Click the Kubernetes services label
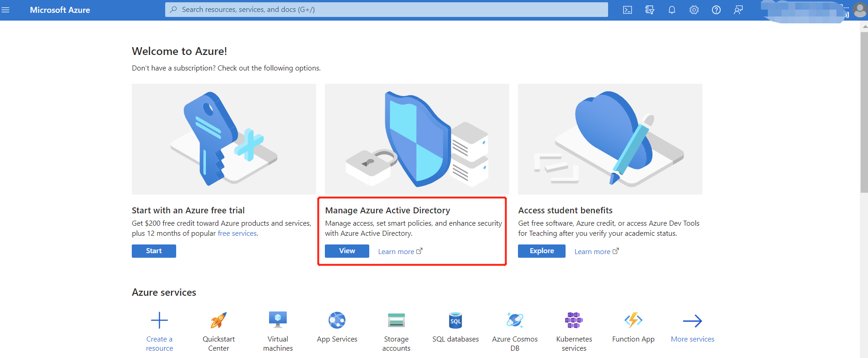Screen dimensions: 868x358 point(574,344)
